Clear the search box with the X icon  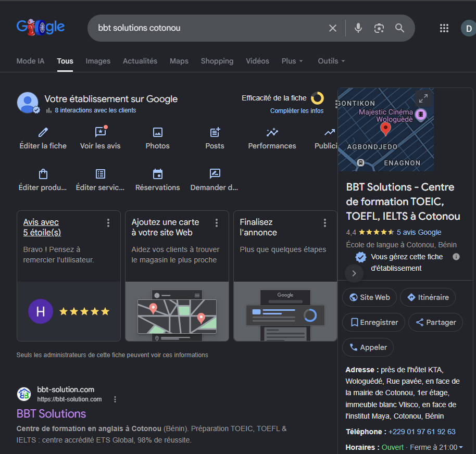[333, 28]
